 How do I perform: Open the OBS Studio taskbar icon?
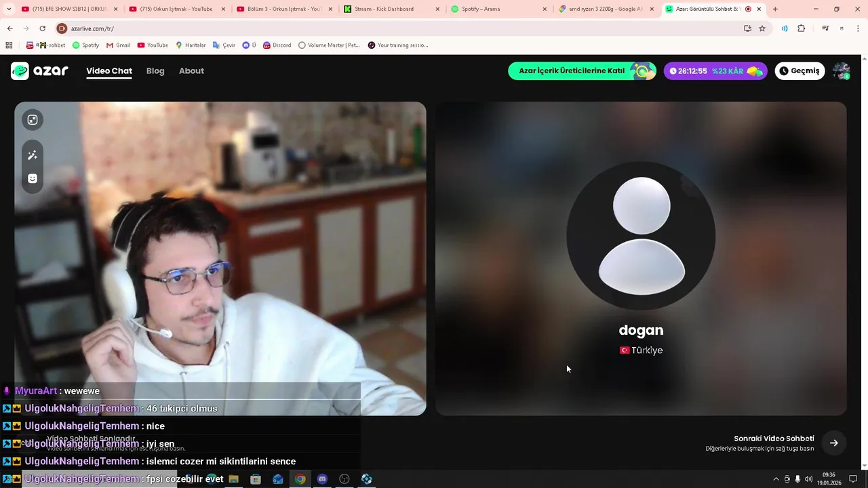(344, 479)
